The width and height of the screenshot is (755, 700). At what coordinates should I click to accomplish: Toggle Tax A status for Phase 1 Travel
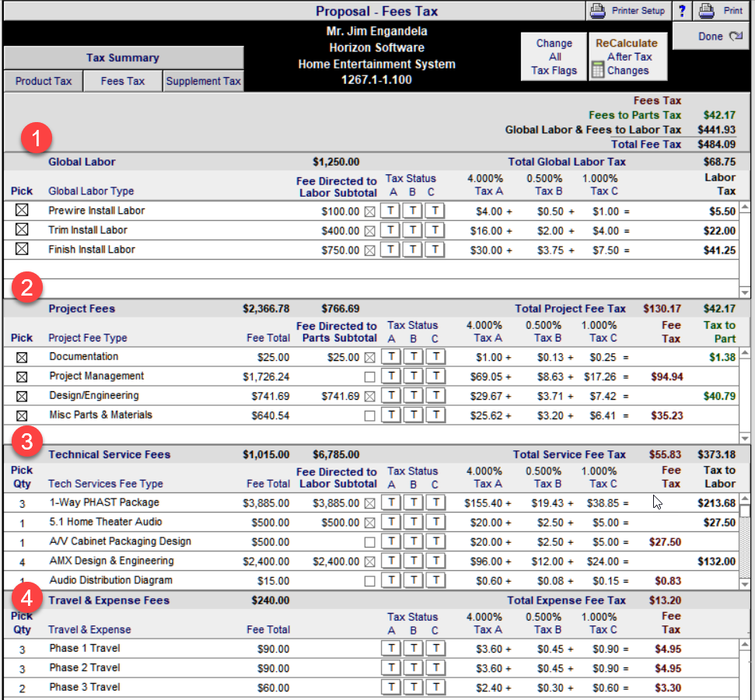click(x=391, y=649)
